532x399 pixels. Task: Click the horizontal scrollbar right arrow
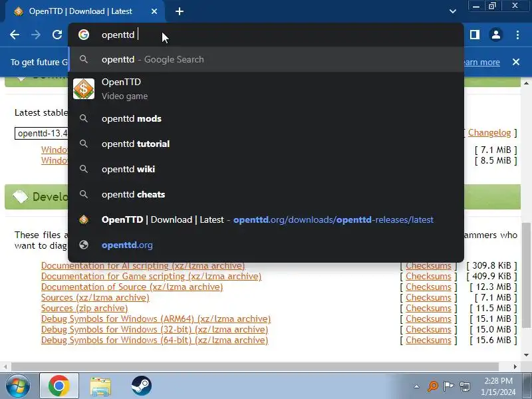(x=515, y=366)
